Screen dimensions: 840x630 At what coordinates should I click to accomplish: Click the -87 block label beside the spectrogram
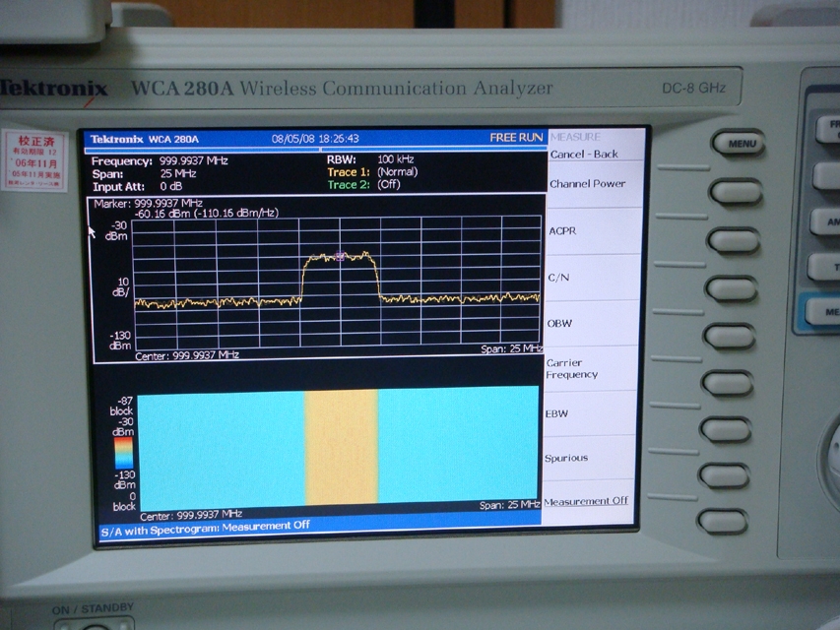[123, 406]
